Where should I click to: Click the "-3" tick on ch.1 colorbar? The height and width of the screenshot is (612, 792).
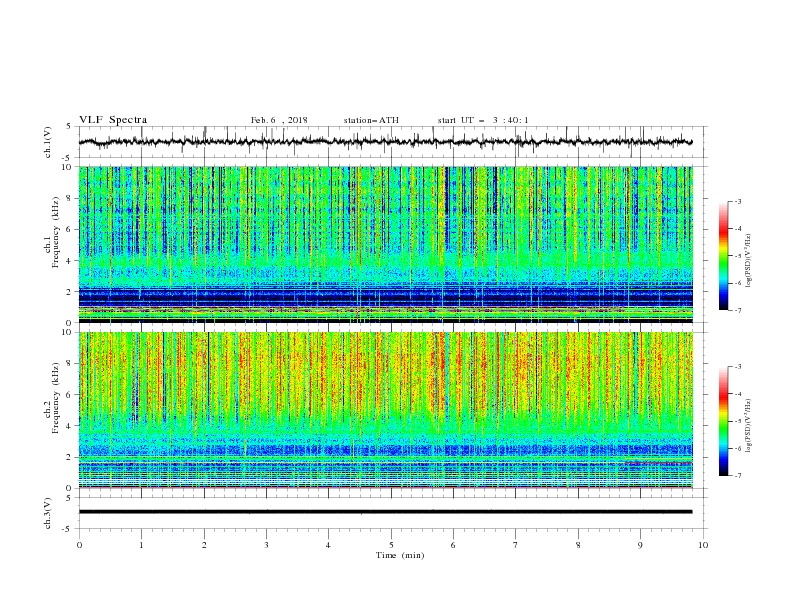pos(737,201)
